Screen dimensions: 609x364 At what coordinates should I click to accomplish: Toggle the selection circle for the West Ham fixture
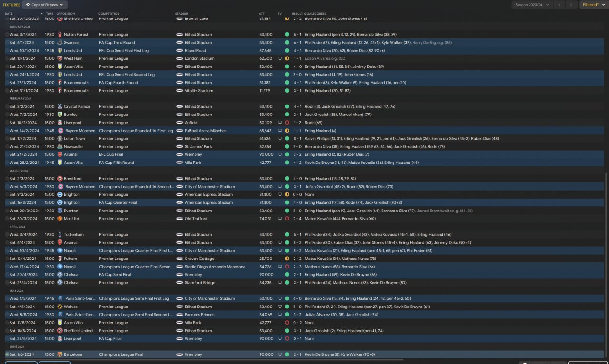7,58
